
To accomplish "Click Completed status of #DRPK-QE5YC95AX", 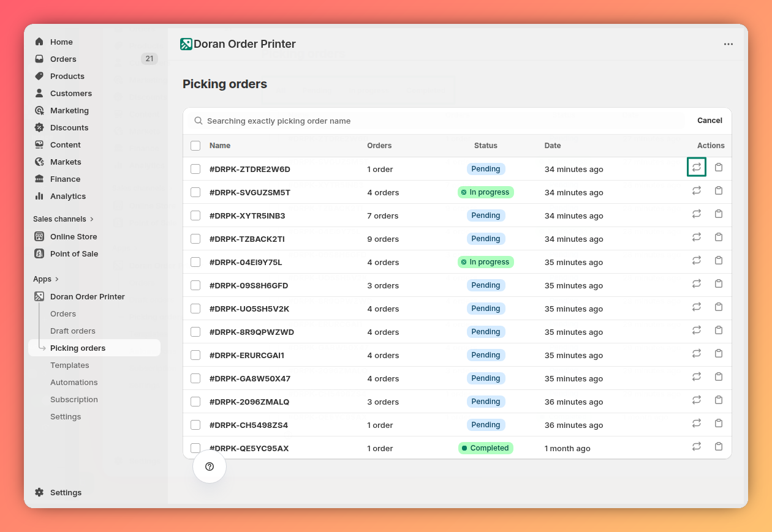I will 486,448.
